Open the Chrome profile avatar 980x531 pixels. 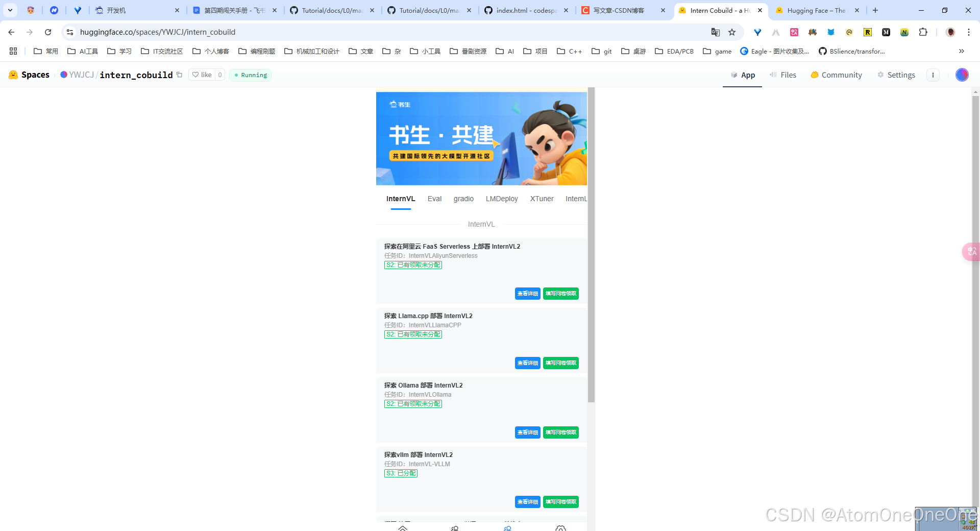coord(950,32)
